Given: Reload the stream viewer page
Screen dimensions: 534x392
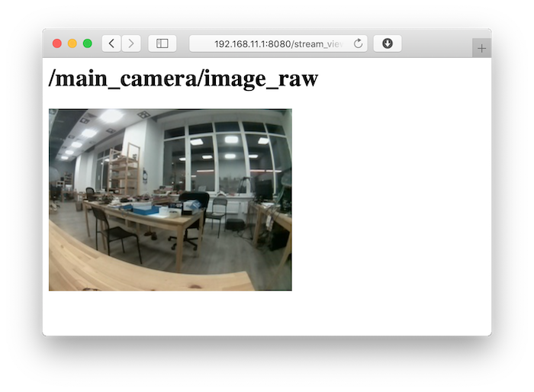Looking at the screenshot, I should coord(359,43).
